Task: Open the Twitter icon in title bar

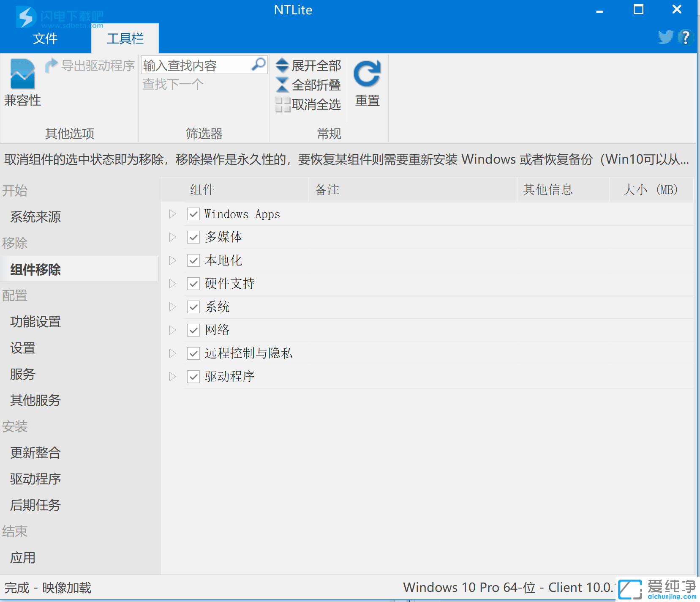Action: (665, 38)
